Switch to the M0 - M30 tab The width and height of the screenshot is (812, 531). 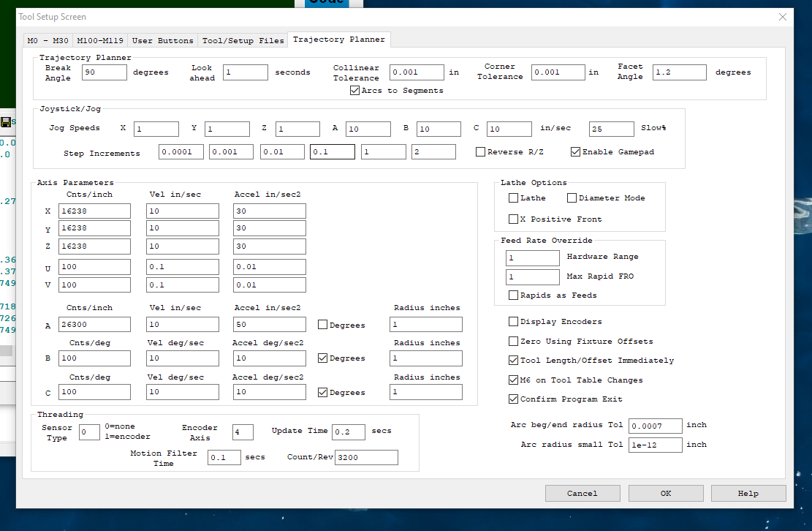click(48, 40)
